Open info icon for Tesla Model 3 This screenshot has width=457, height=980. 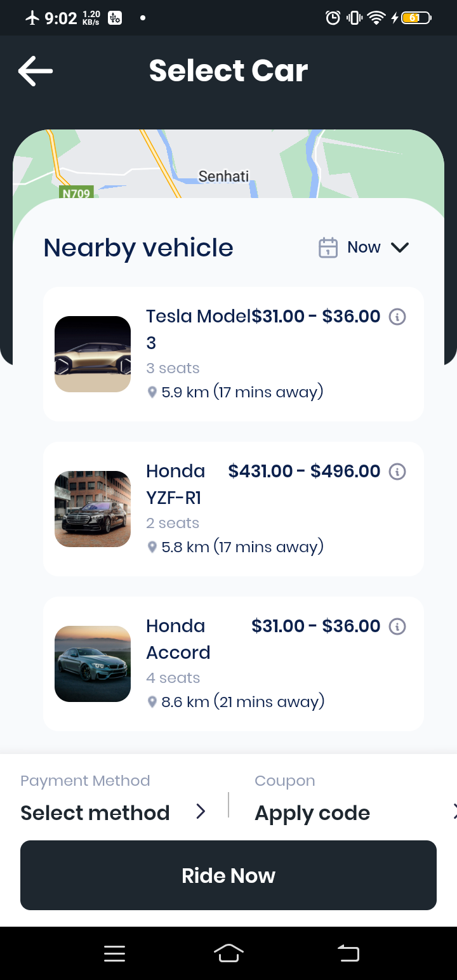click(397, 316)
